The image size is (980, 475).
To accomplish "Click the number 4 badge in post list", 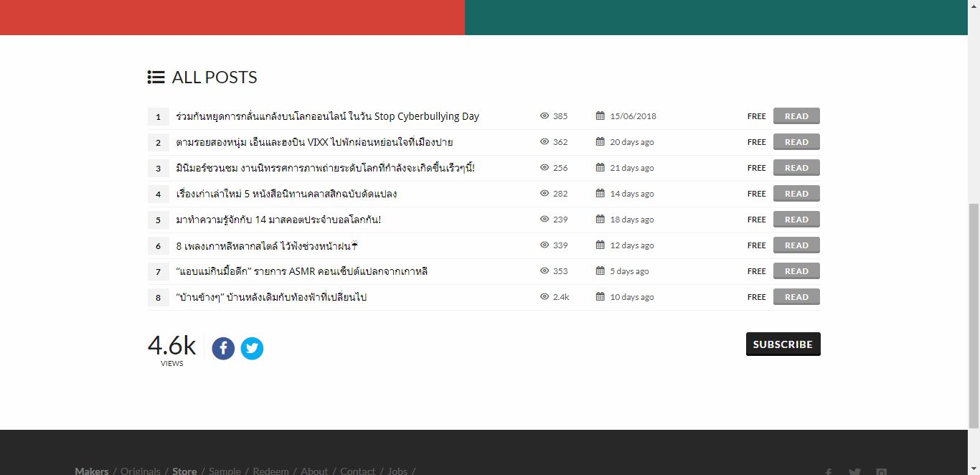I will tap(158, 194).
